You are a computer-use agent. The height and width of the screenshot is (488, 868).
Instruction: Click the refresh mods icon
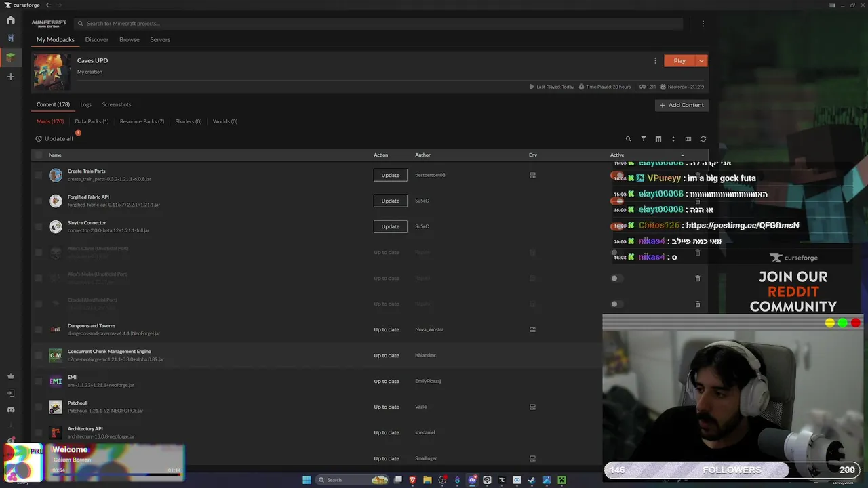703,139
